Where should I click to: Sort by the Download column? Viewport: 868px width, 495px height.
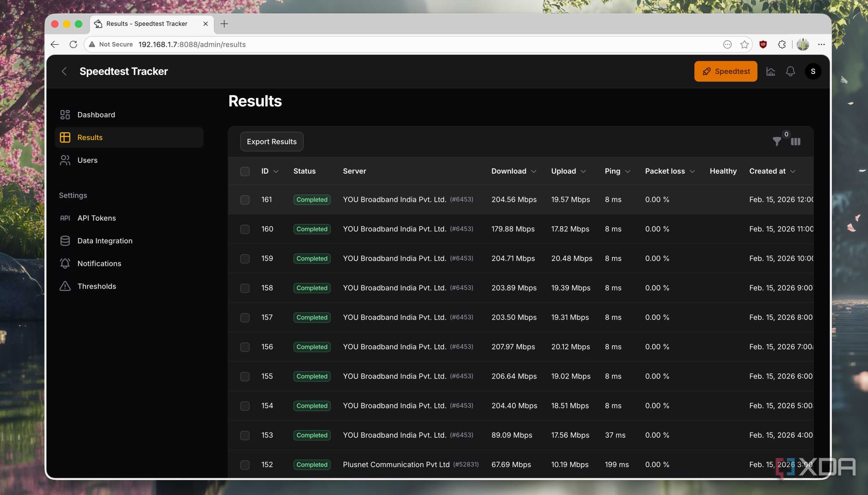(514, 171)
